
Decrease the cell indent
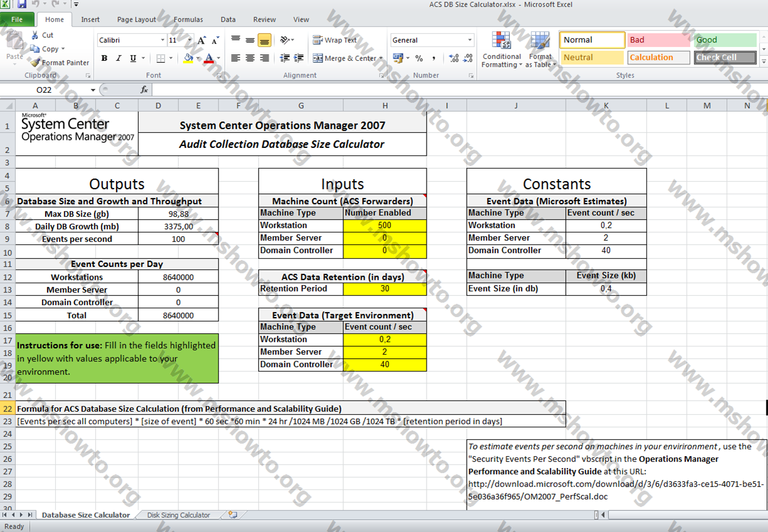[285, 58]
